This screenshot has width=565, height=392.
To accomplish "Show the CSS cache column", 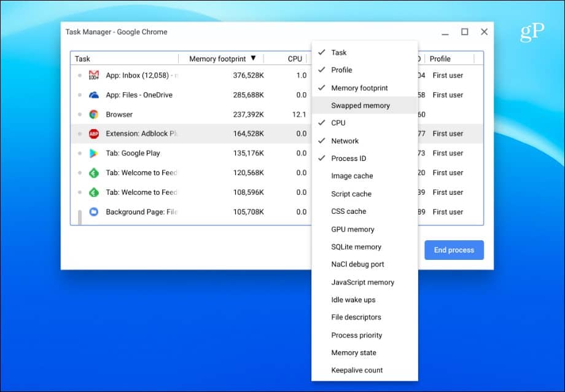I will point(365,211).
